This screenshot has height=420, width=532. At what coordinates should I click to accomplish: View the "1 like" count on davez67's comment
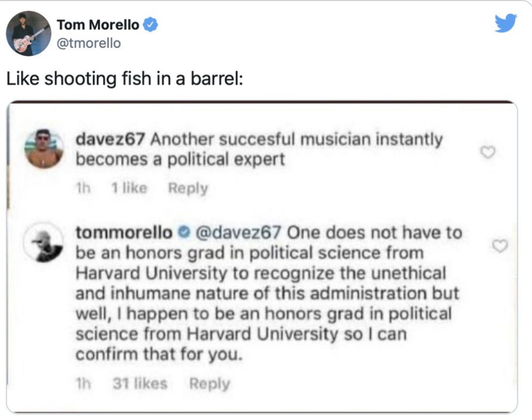tap(129, 188)
